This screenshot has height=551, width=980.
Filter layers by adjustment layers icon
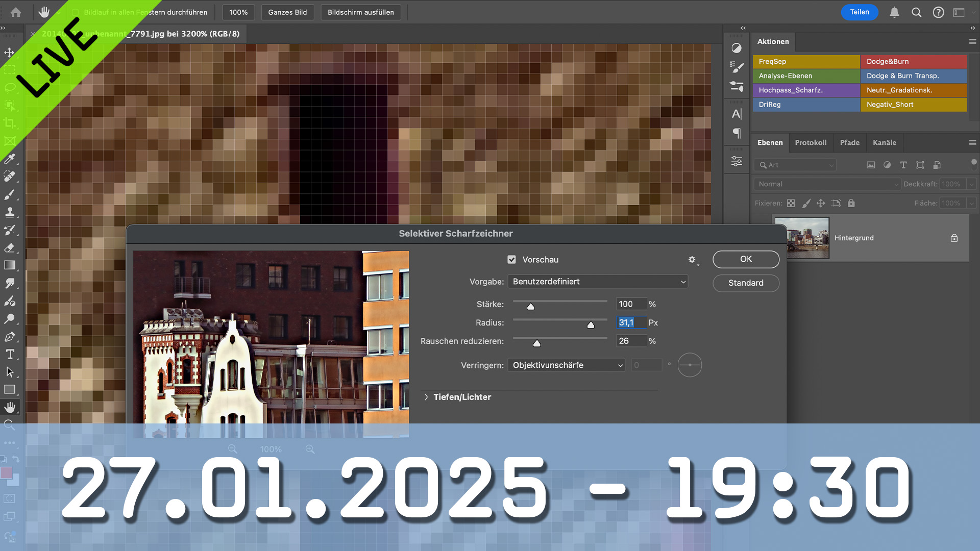(887, 165)
